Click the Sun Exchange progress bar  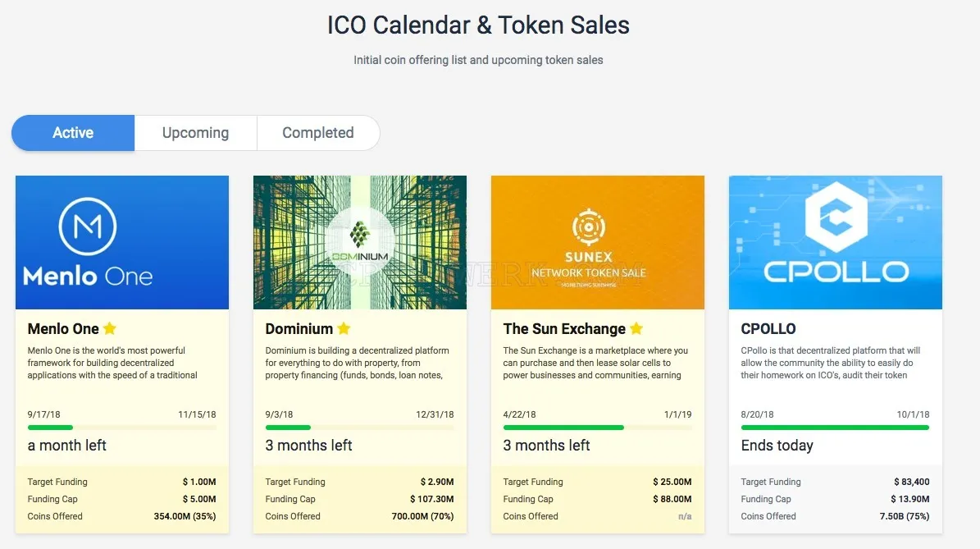point(598,428)
